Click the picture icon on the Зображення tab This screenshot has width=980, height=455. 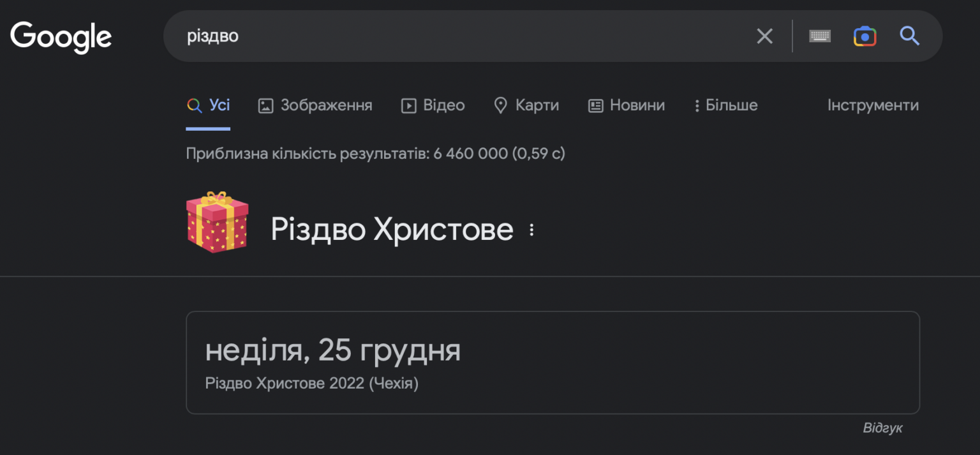click(x=265, y=106)
